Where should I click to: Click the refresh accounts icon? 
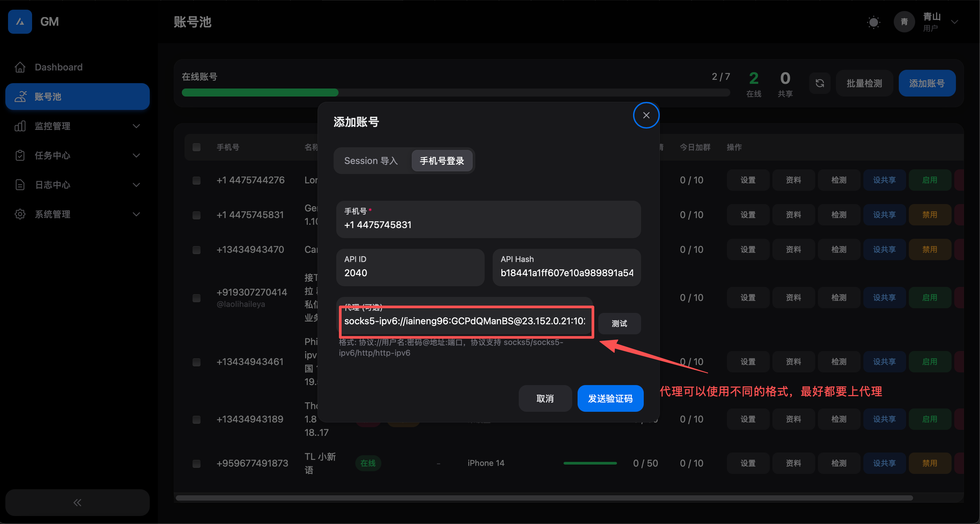820,83
